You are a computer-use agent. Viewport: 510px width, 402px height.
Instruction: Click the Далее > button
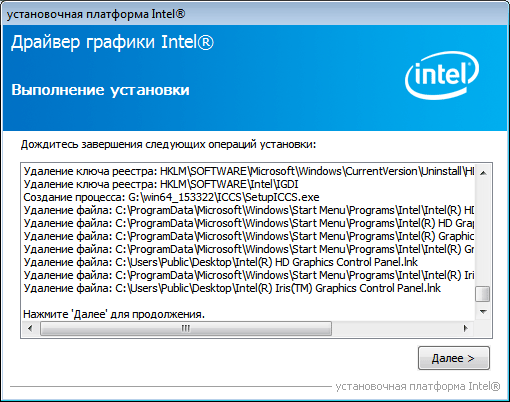click(x=454, y=358)
